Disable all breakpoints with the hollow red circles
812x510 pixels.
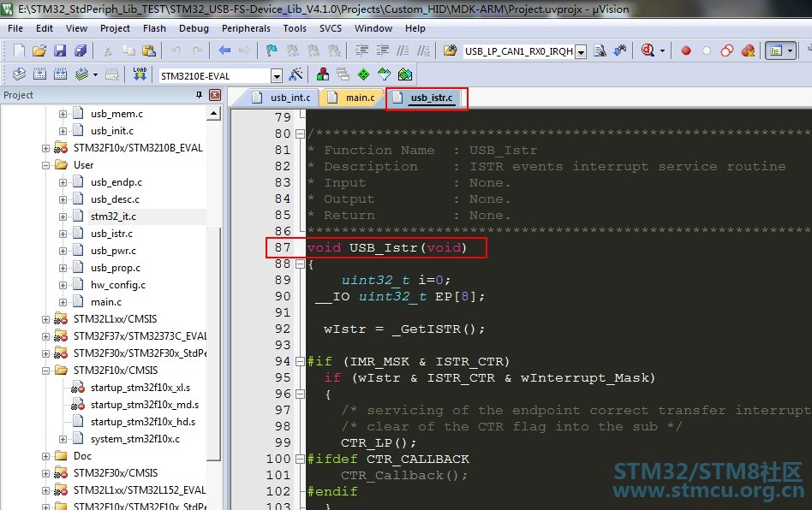tap(727, 50)
